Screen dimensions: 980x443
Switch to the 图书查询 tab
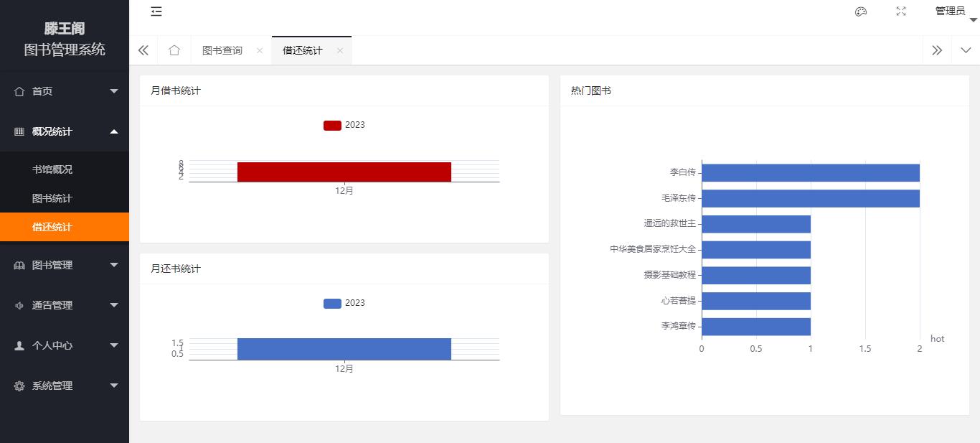tap(222, 50)
